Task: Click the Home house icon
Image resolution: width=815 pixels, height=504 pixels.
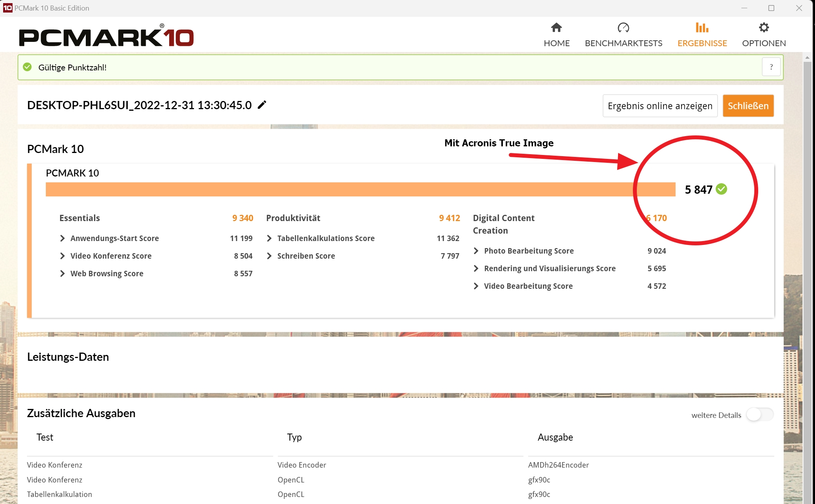Action: pyautogui.click(x=556, y=28)
